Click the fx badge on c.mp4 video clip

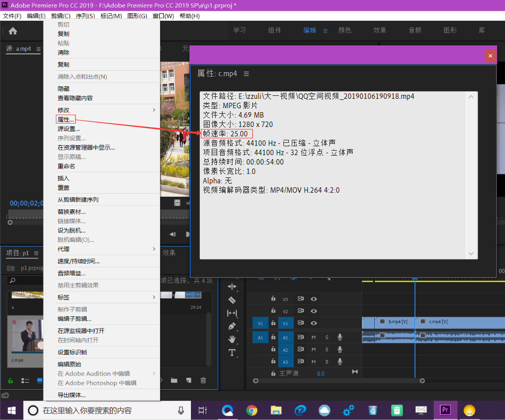[423, 322]
